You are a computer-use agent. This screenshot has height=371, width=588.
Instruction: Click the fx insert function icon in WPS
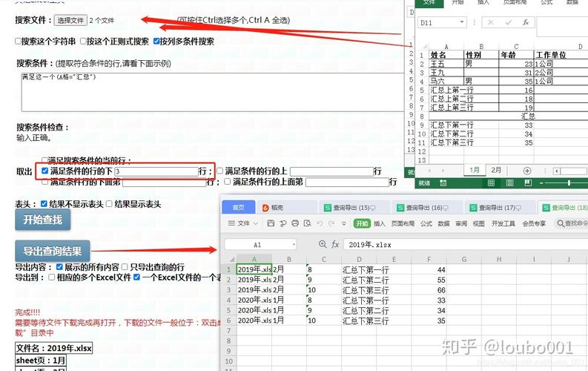(335, 245)
